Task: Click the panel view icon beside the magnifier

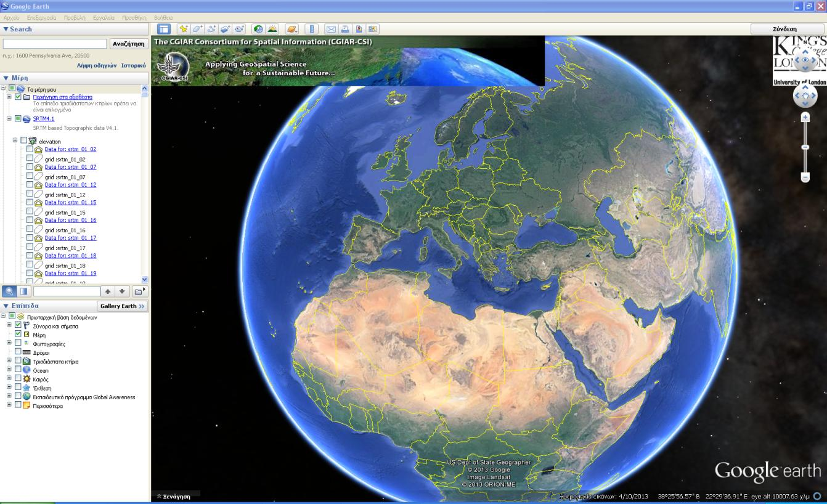Action: tap(23, 291)
